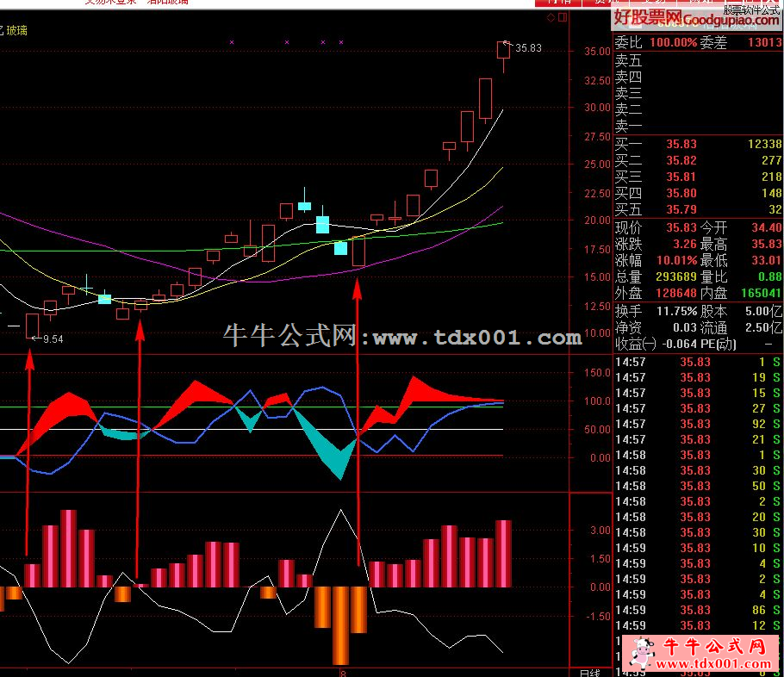This screenshot has width=784, height=677.
Task: Click the cyan candlestick at the chart peak
Action: coord(304,205)
